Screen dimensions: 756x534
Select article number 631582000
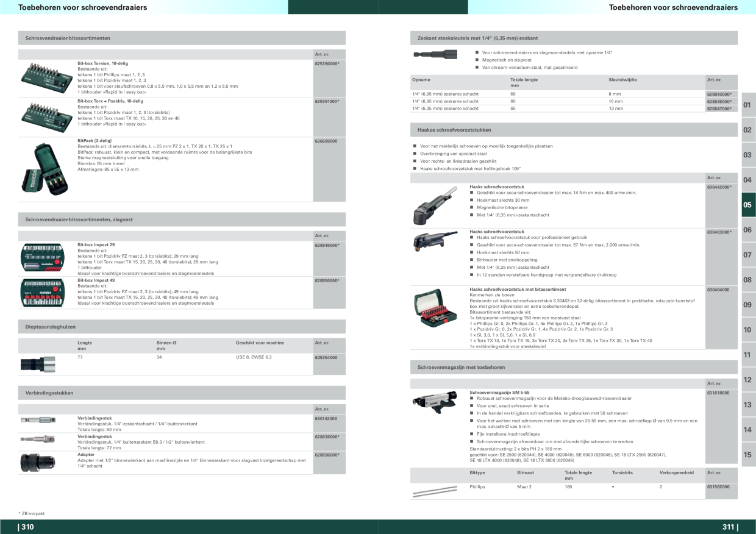(x=718, y=487)
